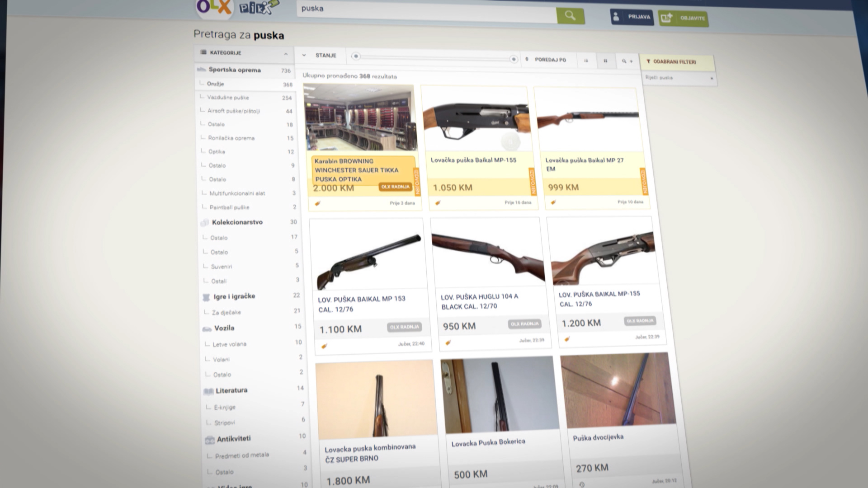The height and width of the screenshot is (488, 868).
Task: Click the maximum price slider handle
Action: [x=514, y=59]
